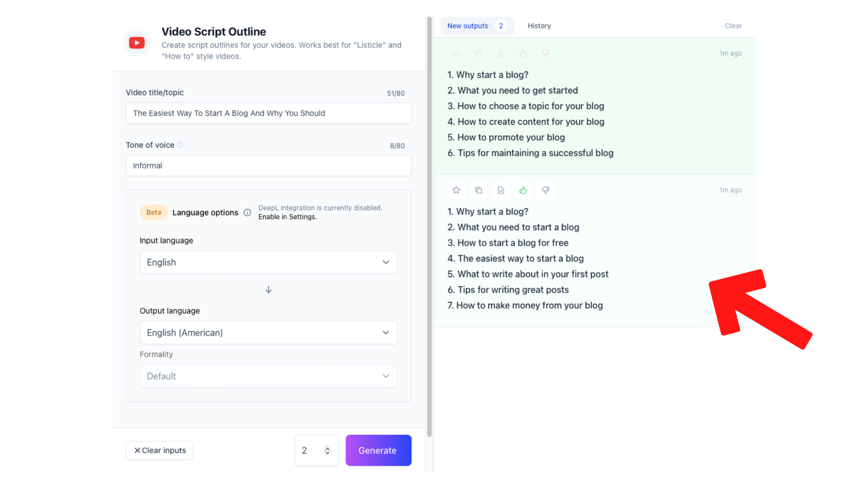This screenshot has height=488, width=868.
Task: Click the Video title/topic input field
Action: click(269, 113)
